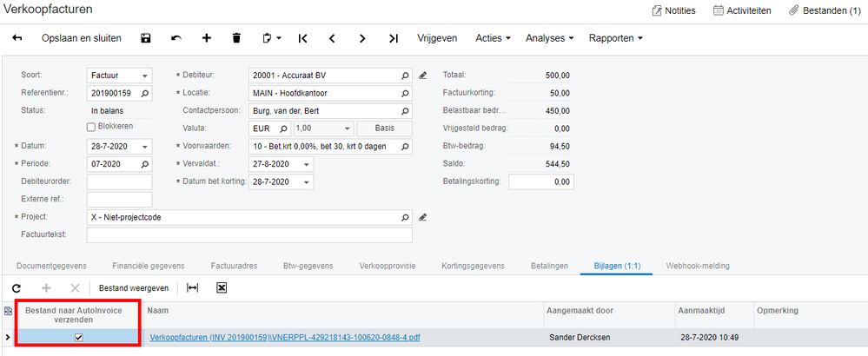Open Activiteiten from the header

(x=742, y=10)
